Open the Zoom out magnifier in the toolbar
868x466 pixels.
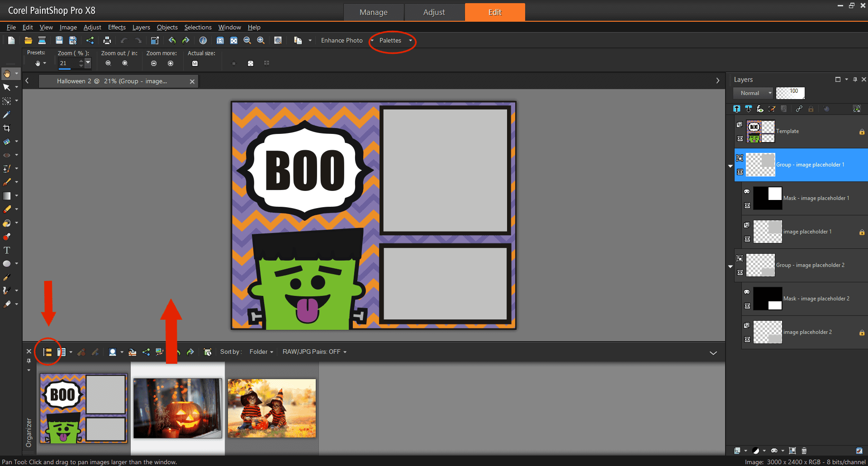247,40
